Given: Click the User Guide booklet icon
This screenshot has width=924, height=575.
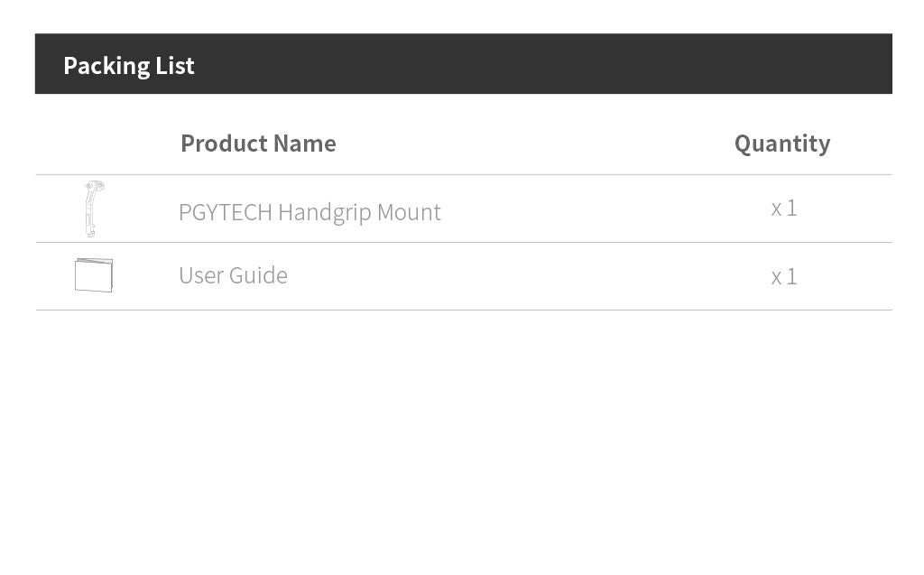Looking at the screenshot, I should [94, 275].
